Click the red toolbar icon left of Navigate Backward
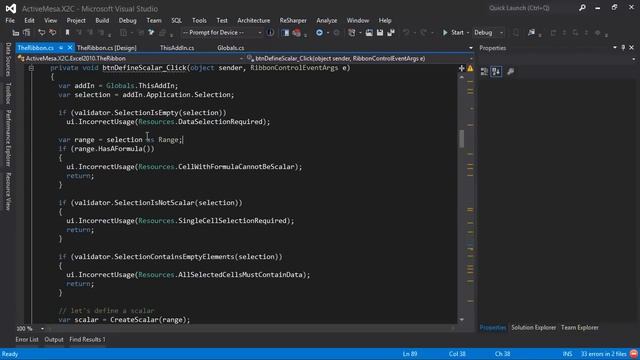The width and height of the screenshot is (640, 360). click(x=297, y=33)
